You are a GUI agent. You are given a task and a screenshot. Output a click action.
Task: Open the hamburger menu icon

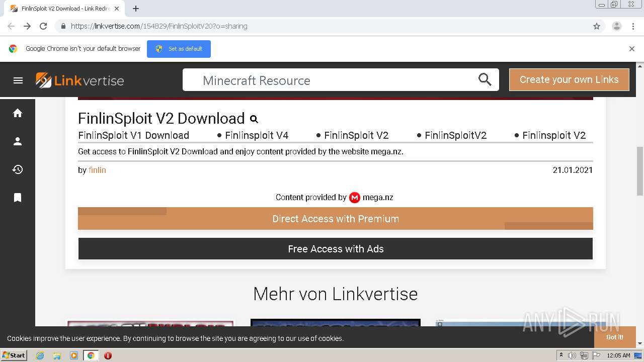pos(18,80)
